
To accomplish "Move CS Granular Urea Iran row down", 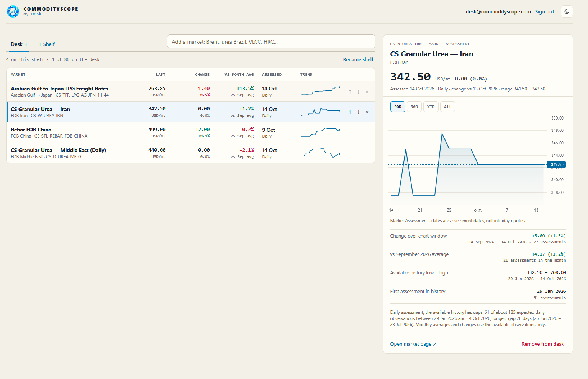I will (359, 112).
